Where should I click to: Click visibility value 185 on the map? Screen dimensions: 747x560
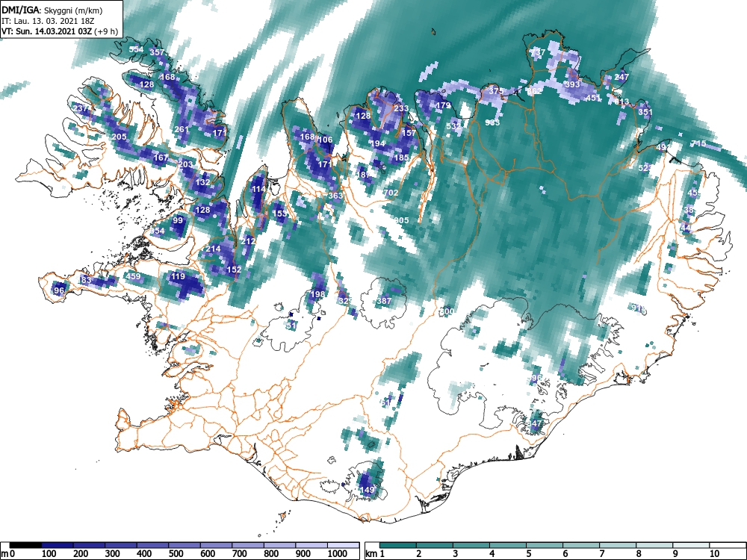[402, 157]
